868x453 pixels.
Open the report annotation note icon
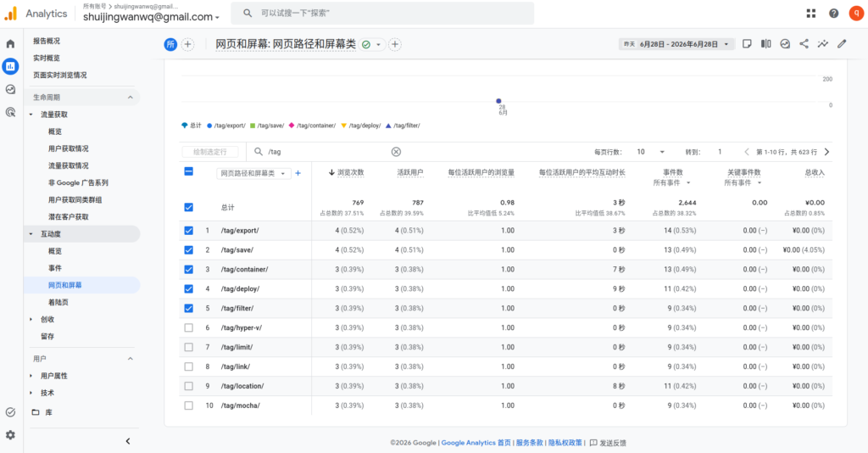pyautogui.click(x=747, y=44)
